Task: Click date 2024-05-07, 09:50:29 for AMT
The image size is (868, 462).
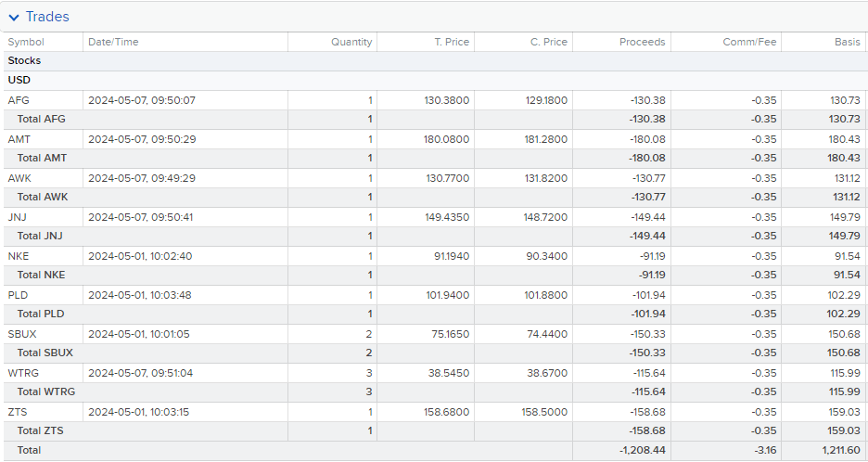Action: tap(142, 139)
